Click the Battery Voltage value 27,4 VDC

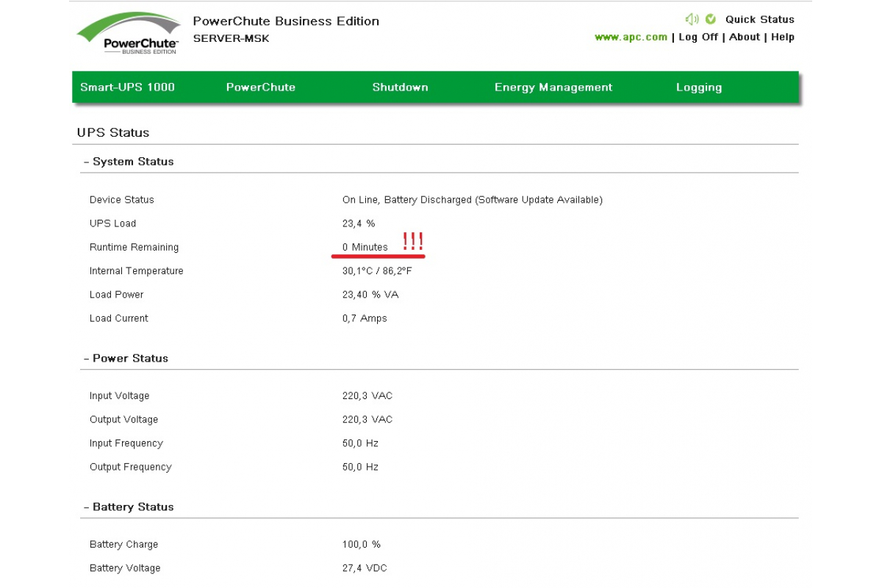click(365, 568)
